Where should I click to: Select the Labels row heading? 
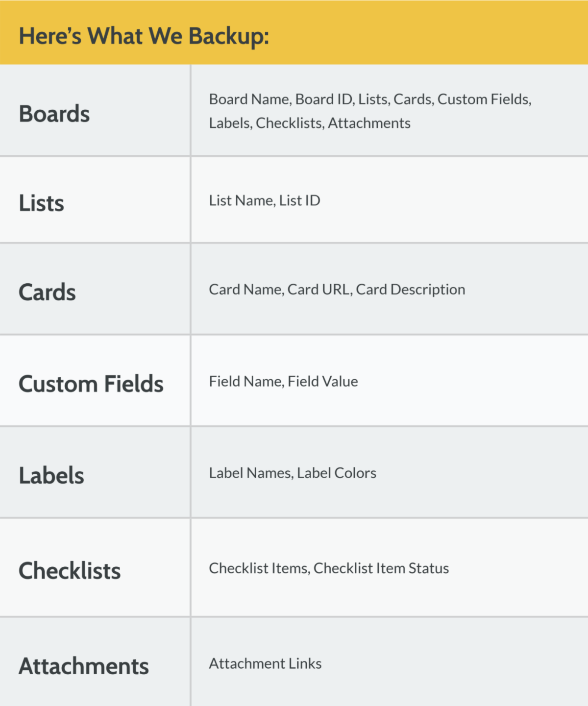pyautogui.click(x=51, y=475)
